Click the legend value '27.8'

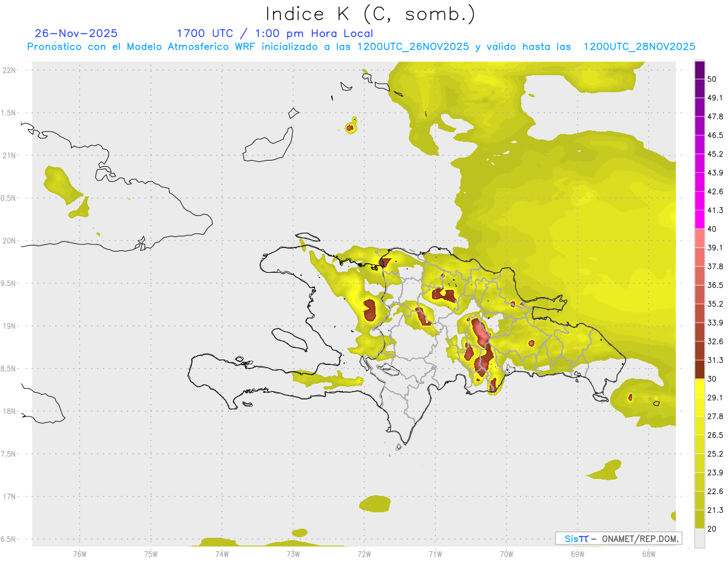(715, 416)
